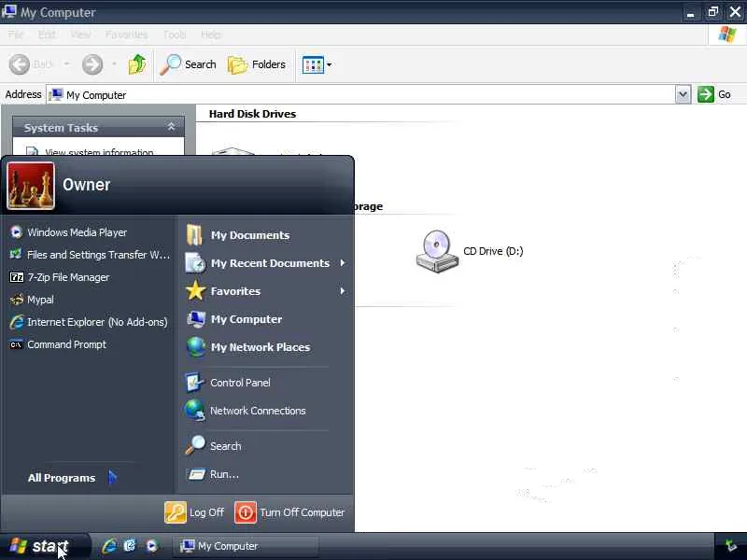Open the Tools menu

[x=175, y=35]
